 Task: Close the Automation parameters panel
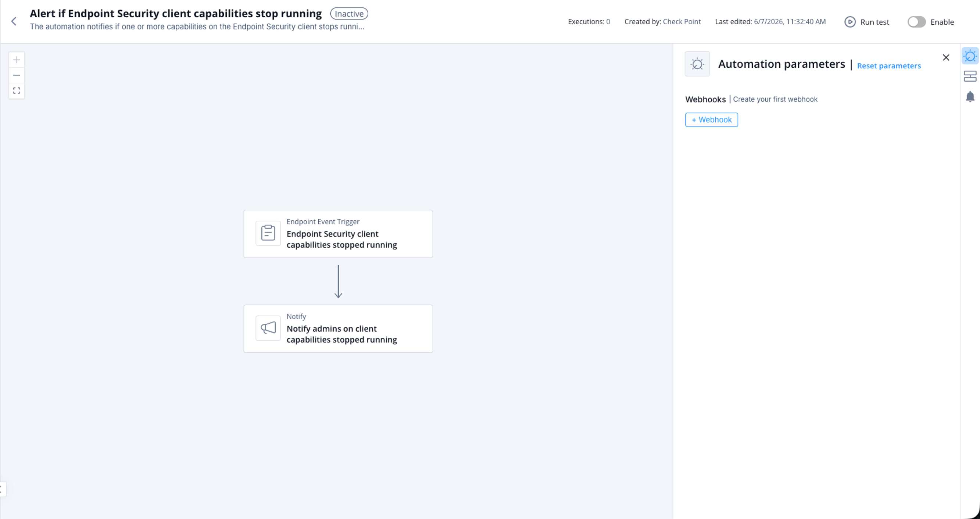click(946, 57)
